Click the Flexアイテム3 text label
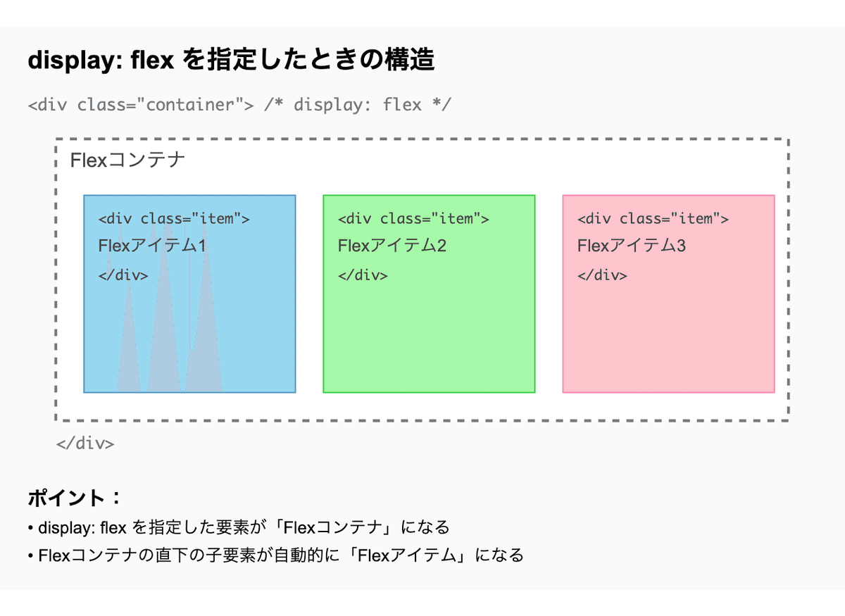Viewport: 845px width, 616px height. point(632,246)
